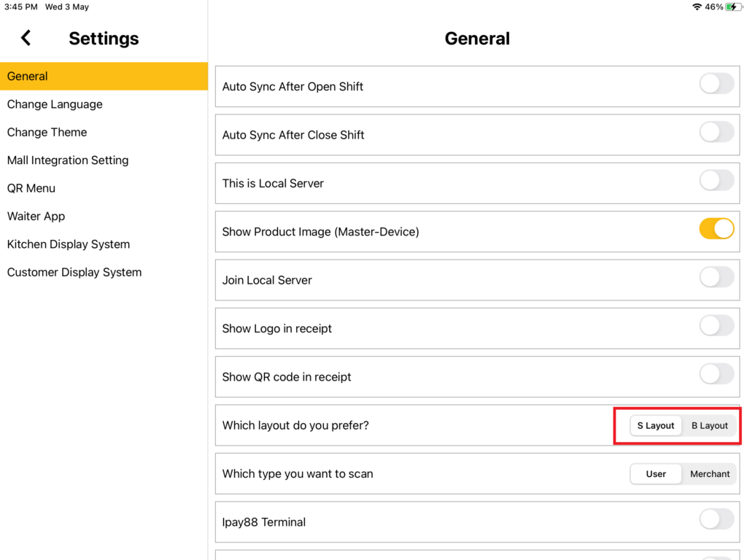
Task: Tap the back arrow to leave Settings
Action: click(x=26, y=38)
